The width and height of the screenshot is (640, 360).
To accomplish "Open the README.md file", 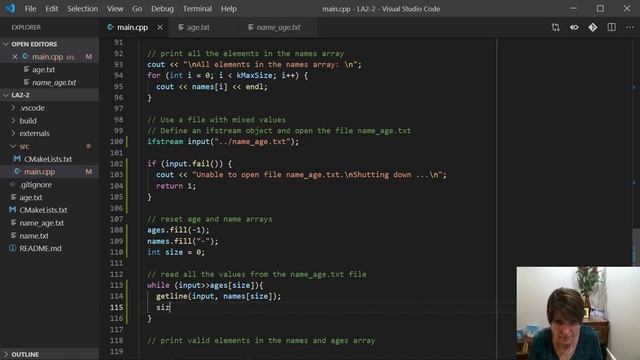I will coord(49,248).
